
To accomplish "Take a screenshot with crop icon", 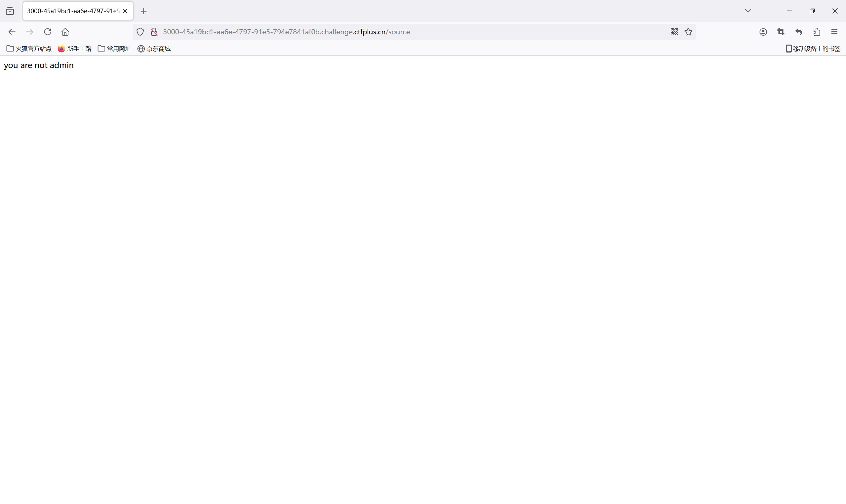I will 781,32.
